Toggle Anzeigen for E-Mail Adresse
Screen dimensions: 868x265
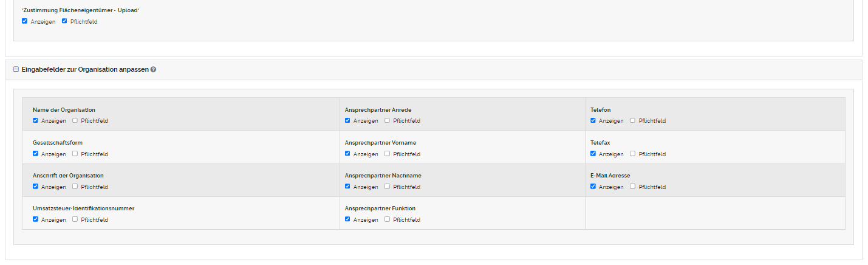[x=593, y=186]
